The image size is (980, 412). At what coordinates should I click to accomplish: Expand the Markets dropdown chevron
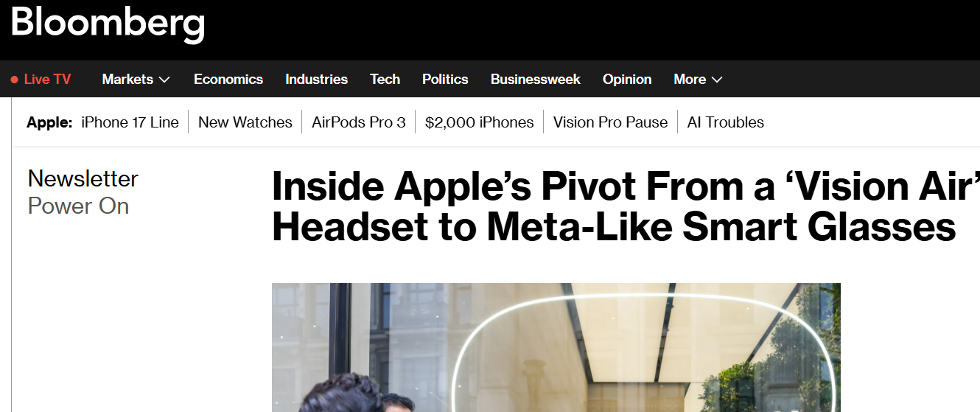[x=164, y=80]
